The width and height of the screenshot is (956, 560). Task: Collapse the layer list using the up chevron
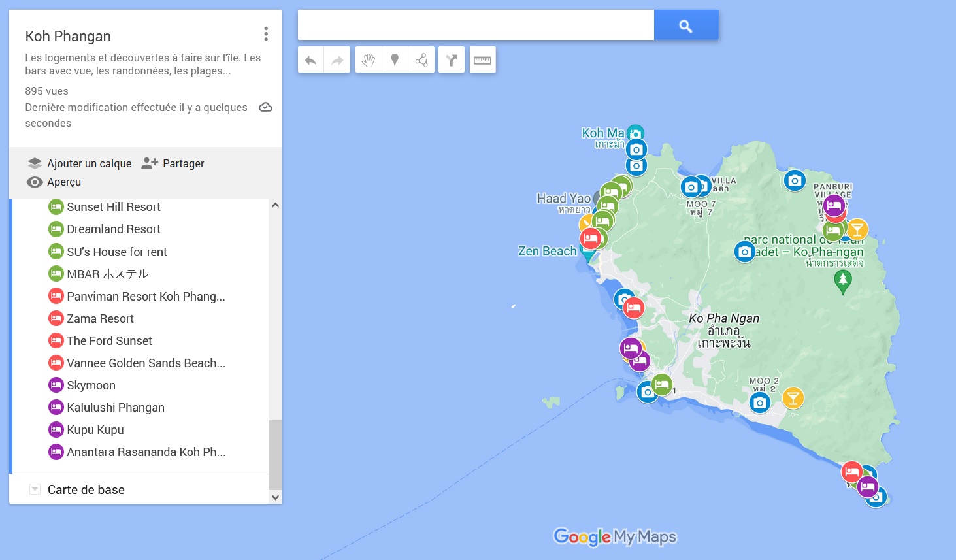point(275,205)
